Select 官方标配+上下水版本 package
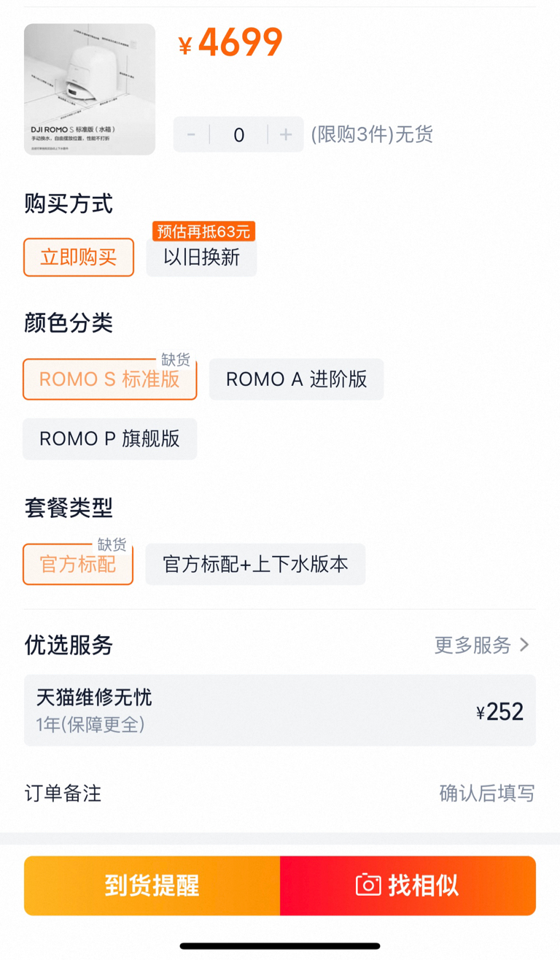Viewport: 560px width, 960px height. click(255, 565)
